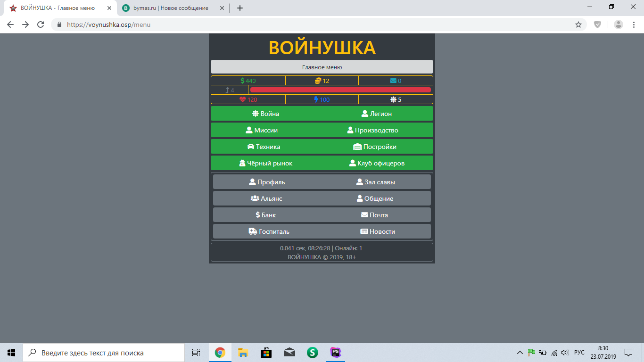644x362 pixels.
Task: Click the gold coins icon showing 12
Action: tap(318, 81)
